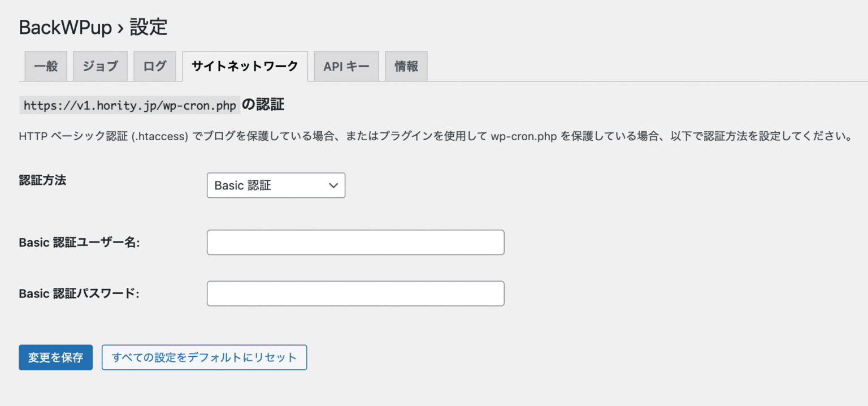The image size is (868, 406).
Task: Reset all settings to defaults
Action: [204, 357]
